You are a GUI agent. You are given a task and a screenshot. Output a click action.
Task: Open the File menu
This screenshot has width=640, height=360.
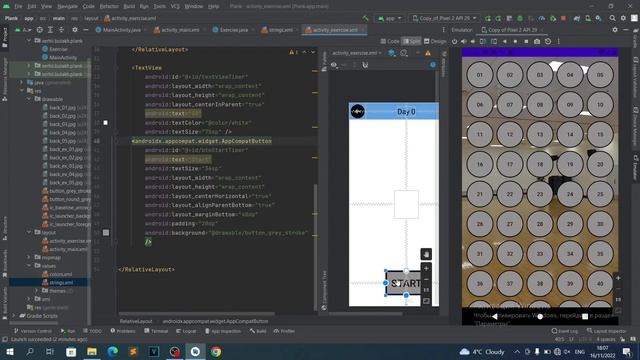click(x=18, y=7)
